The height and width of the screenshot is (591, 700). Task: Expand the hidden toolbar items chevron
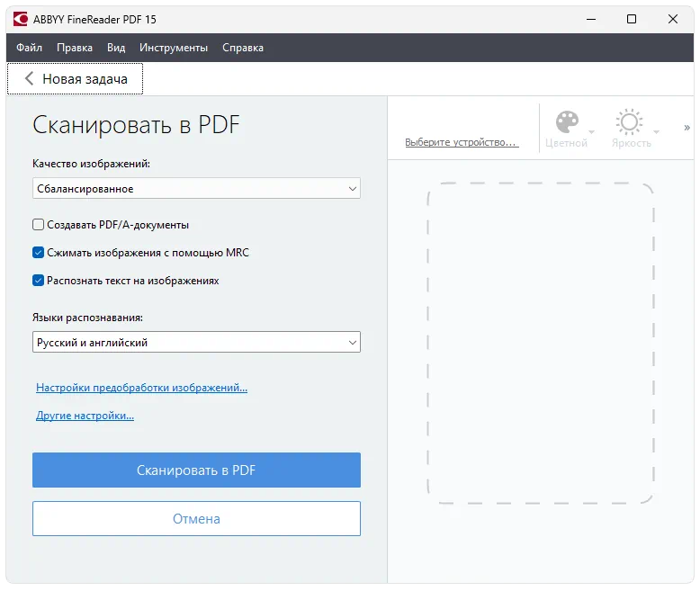[687, 128]
